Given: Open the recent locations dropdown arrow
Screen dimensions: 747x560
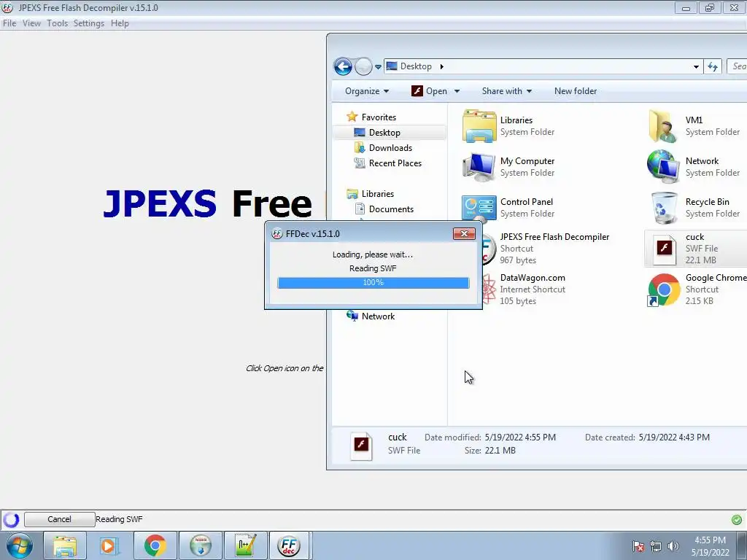Looking at the screenshot, I should click(x=379, y=66).
